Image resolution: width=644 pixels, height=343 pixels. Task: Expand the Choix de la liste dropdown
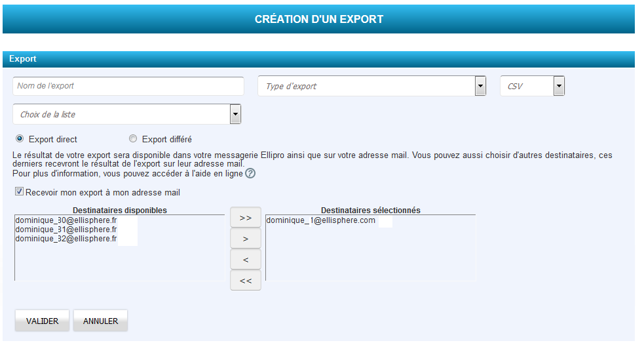click(x=235, y=114)
